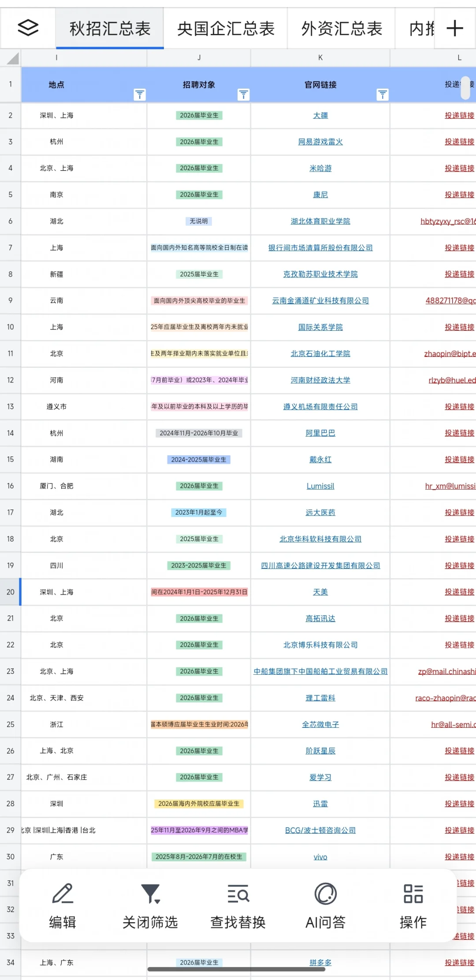Select the 2024年11月-2026年10月毕业 tag
The height and width of the screenshot is (980, 476).
pos(199,433)
